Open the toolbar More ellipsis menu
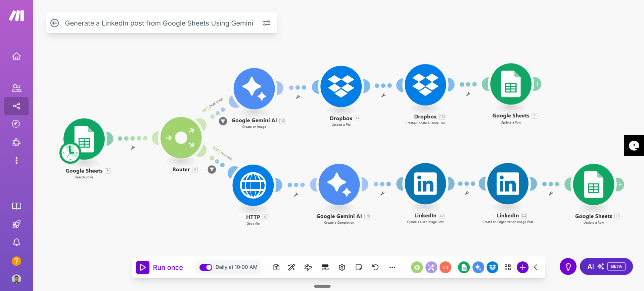The height and width of the screenshot is (291, 644). click(392, 267)
